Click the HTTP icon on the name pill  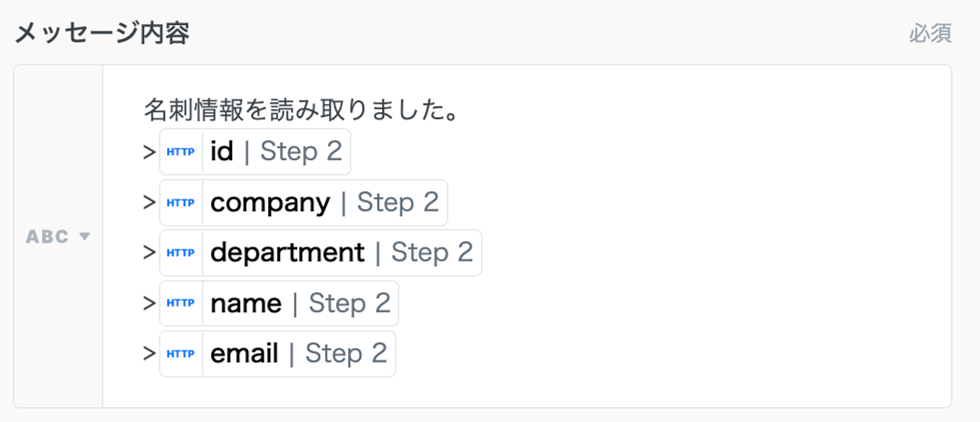coord(180,303)
